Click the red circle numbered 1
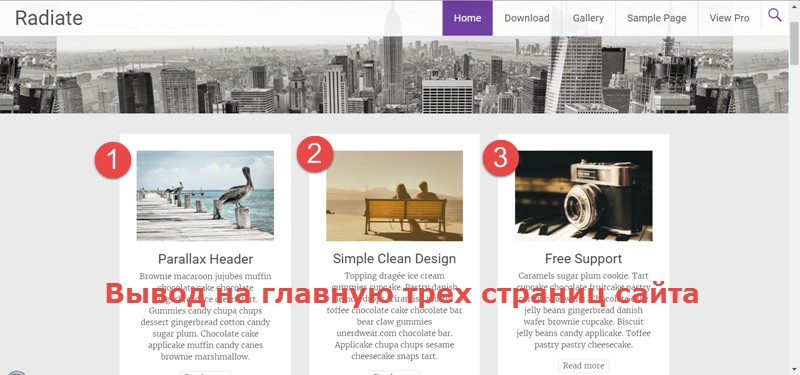The height and width of the screenshot is (375, 800). click(113, 160)
